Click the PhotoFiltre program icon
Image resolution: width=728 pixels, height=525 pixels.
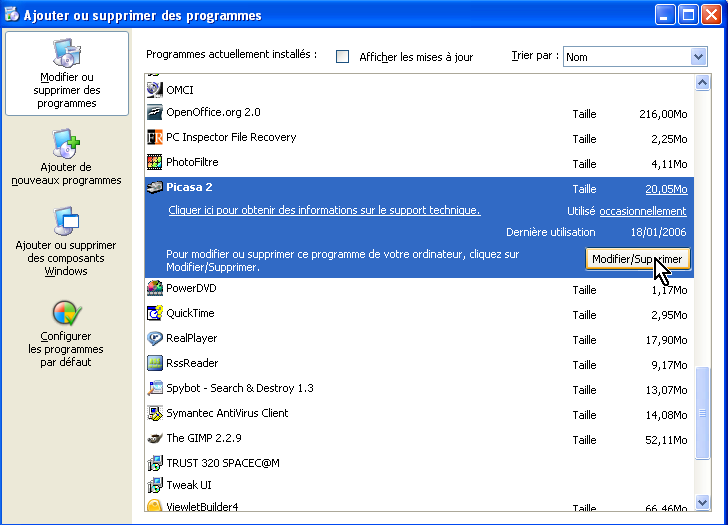click(155, 162)
